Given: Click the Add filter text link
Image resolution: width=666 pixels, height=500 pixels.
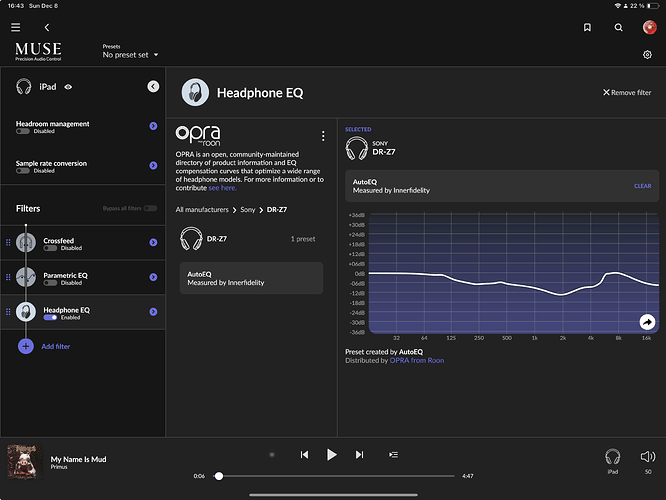Looking at the screenshot, I should click(56, 347).
